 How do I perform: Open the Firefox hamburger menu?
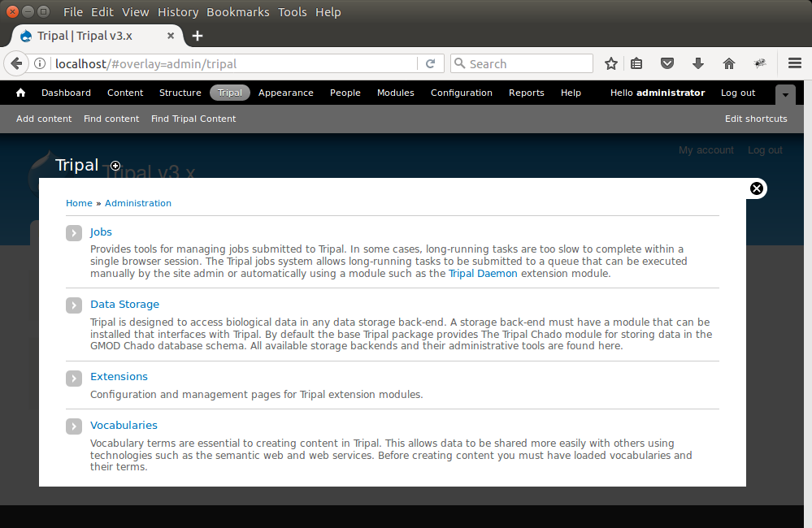[795, 63]
